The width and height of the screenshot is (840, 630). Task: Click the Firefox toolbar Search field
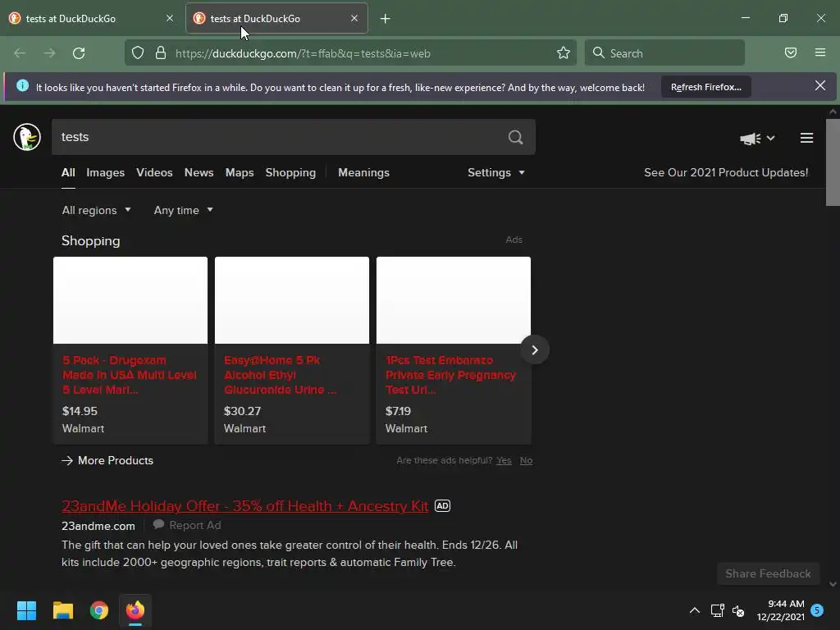click(x=664, y=53)
